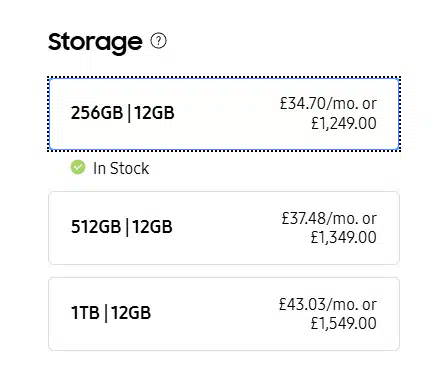Click 12GB memory text in 1TB row

(x=131, y=313)
